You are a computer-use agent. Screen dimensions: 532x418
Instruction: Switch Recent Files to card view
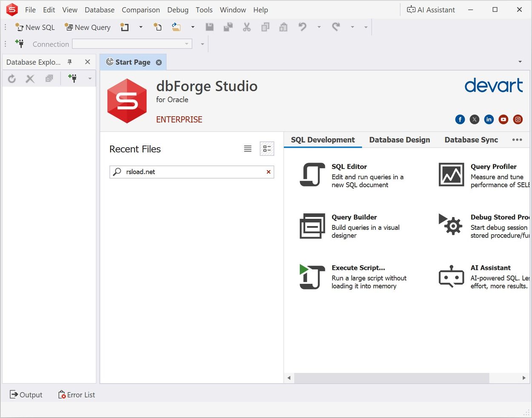(267, 149)
